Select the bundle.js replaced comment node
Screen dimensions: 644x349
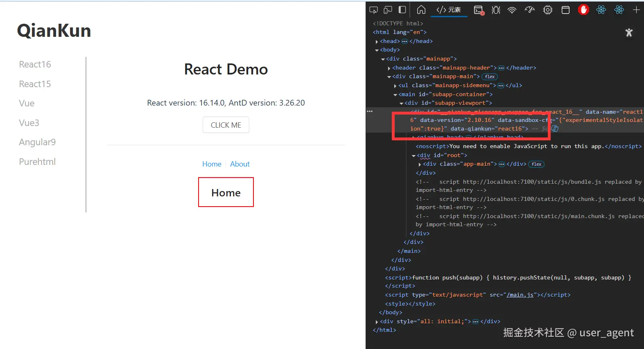pyautogui.click(x=529, y=186)
